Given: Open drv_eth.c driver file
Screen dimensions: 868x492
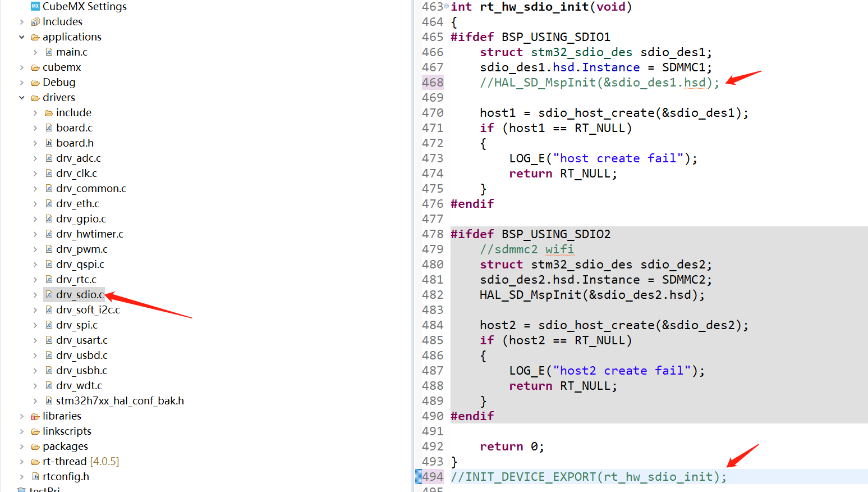Looking at the screenshot, I should point(77,204).
